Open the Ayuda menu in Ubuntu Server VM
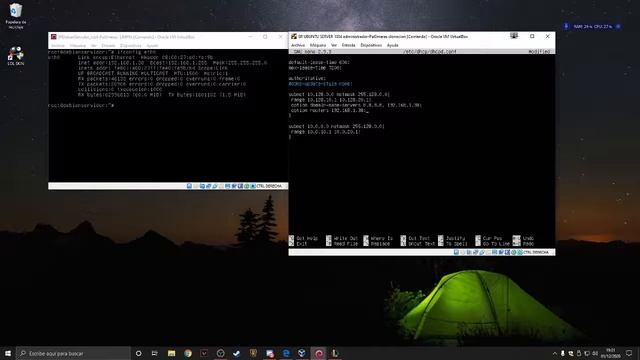The image size is (640, 360). (x=392, y=45)
